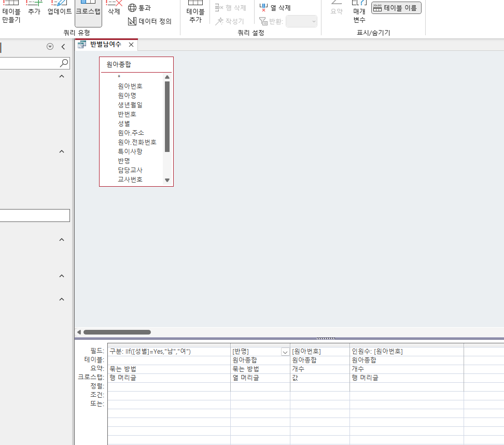Toggle the 크로스탭 query type button
This screenshot has width=504, height=445.
click(x=88, y=11)
